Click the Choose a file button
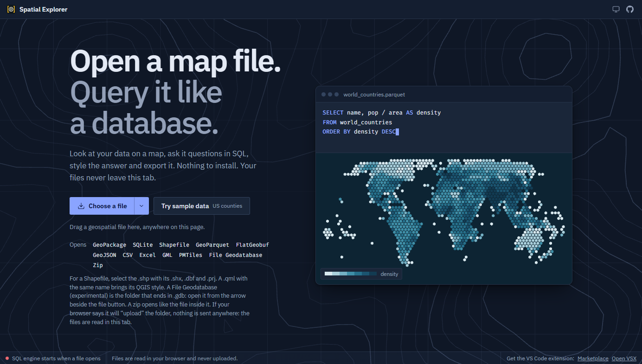Viewport: 642px width, 364px height. click(x=102, y=206)
